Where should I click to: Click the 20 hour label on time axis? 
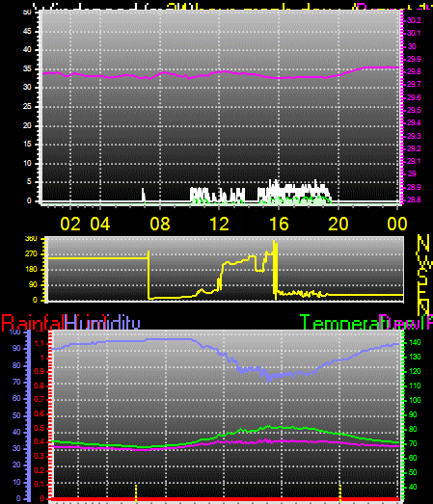pos(338,224)
